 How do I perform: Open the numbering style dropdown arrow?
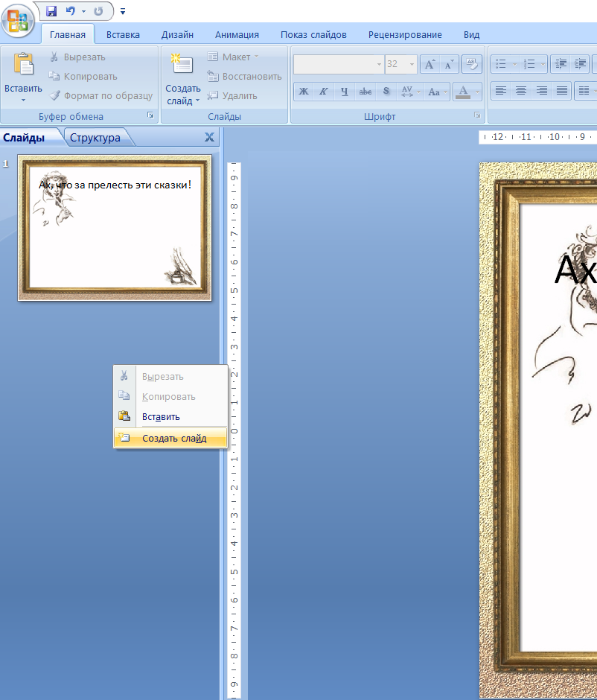pos(543,64)
